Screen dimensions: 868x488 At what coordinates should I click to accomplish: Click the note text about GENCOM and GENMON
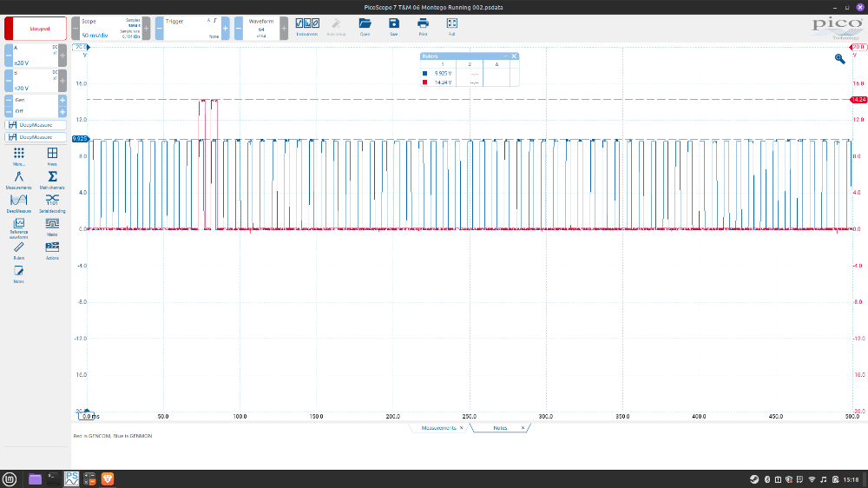[x=112, y=436]
